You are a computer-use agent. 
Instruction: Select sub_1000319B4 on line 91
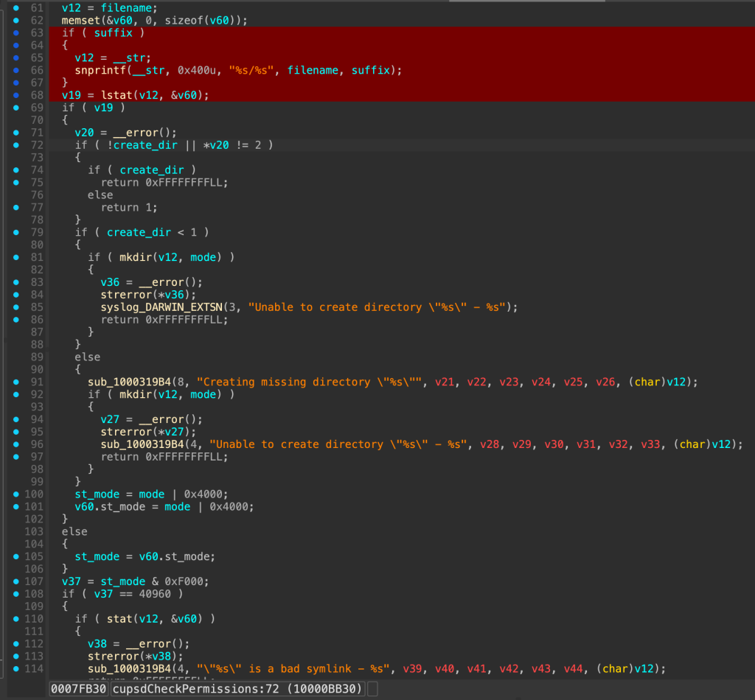click(129, 382)
